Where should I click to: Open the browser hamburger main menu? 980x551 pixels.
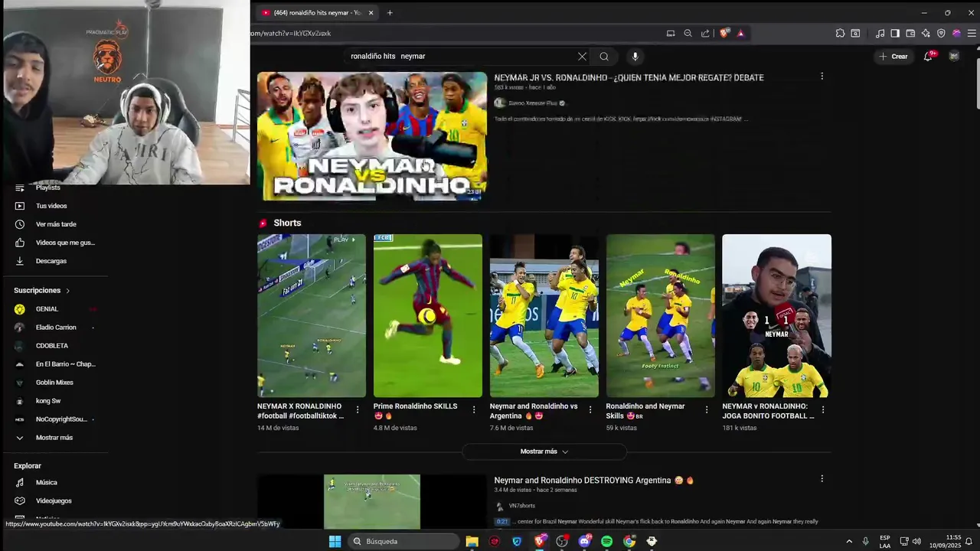point(972,33)
